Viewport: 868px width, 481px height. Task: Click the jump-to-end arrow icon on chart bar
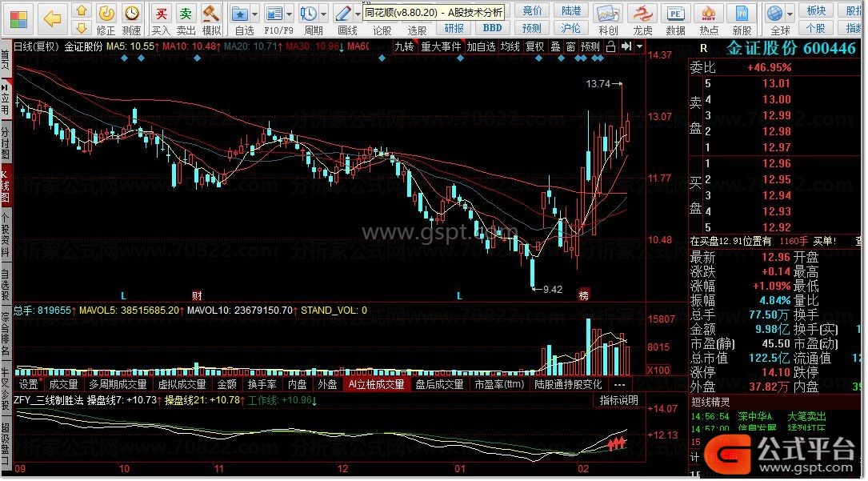click(626, 46)
